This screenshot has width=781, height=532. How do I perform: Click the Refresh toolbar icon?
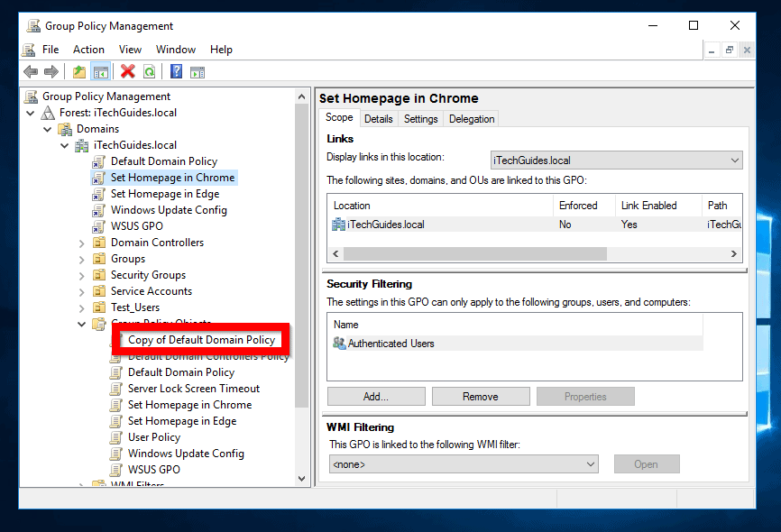pyautogui.click(x=149, y=72)
